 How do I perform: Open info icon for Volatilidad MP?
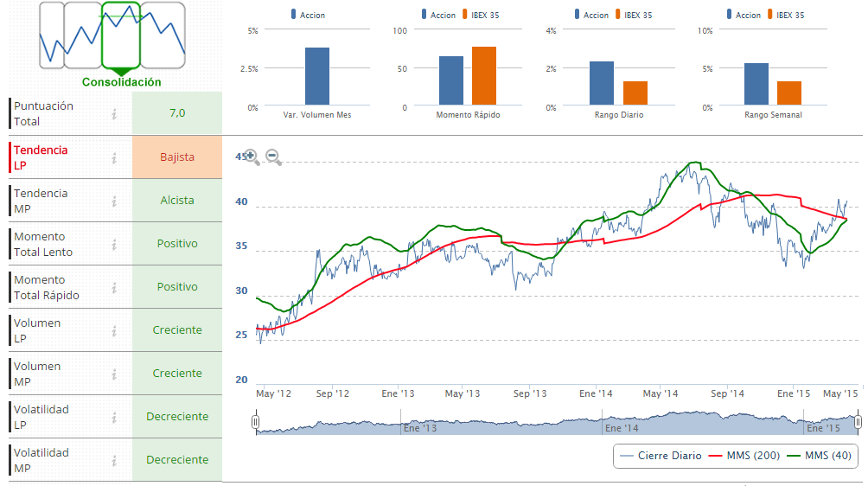[x=113, y=460]
